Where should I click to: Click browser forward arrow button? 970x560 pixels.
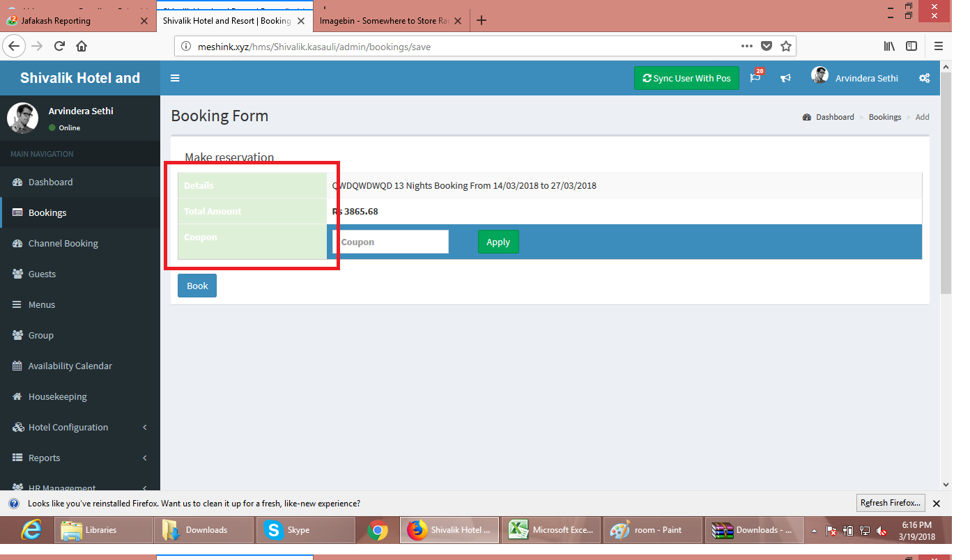pos(37,47)
